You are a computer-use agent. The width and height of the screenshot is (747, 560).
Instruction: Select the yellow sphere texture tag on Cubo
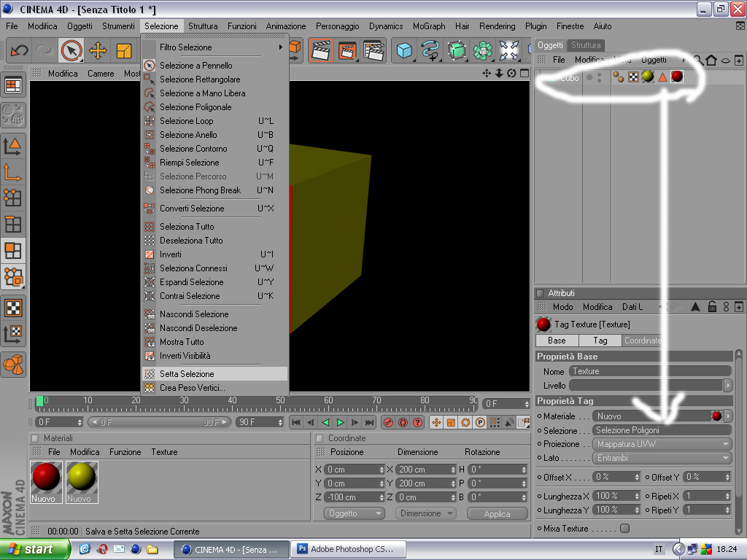point(648,77)
